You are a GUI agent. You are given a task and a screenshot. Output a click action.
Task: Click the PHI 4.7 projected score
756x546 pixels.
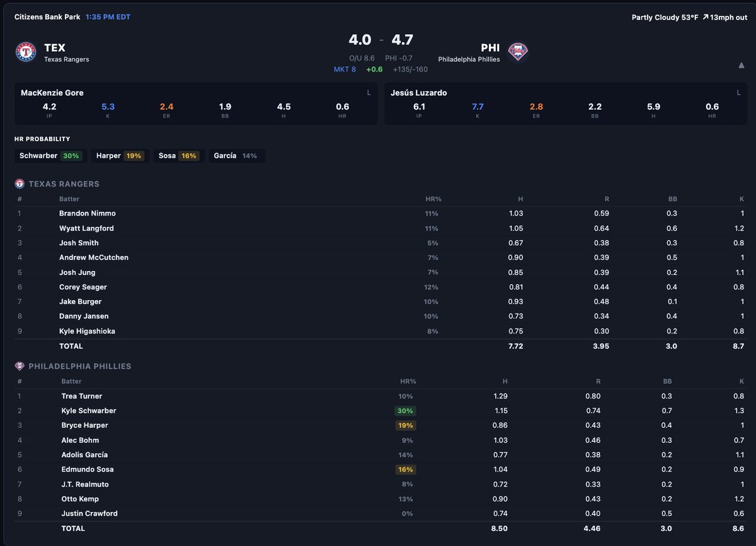402,40
